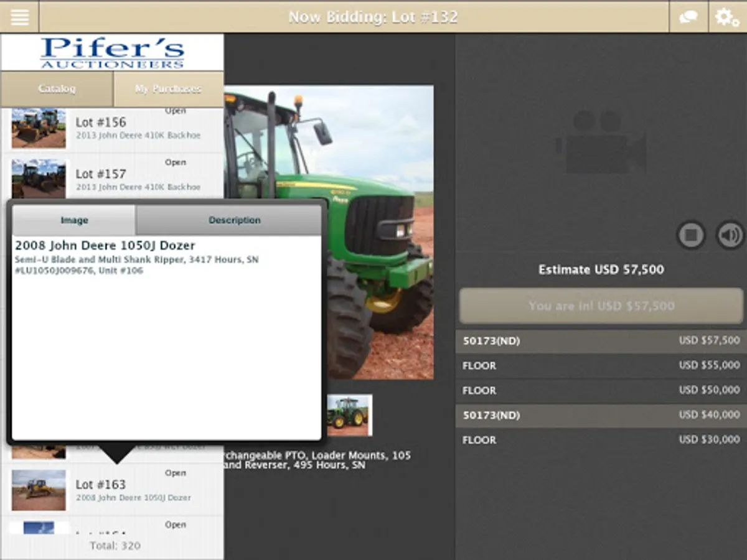Screen dimensions: 747x560
Task: Click the 2008 John Deere 1050J Dozer title
Action: (105, 245)
